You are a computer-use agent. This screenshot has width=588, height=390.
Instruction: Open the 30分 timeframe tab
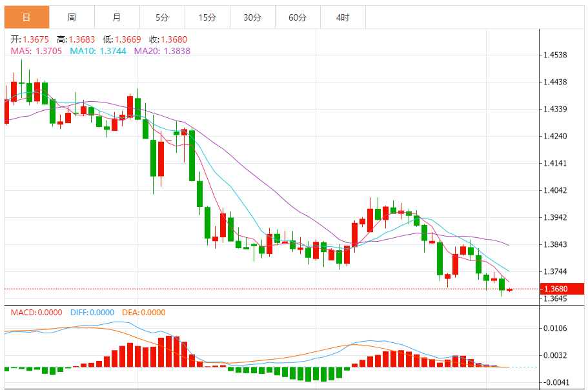coord(252,17)
